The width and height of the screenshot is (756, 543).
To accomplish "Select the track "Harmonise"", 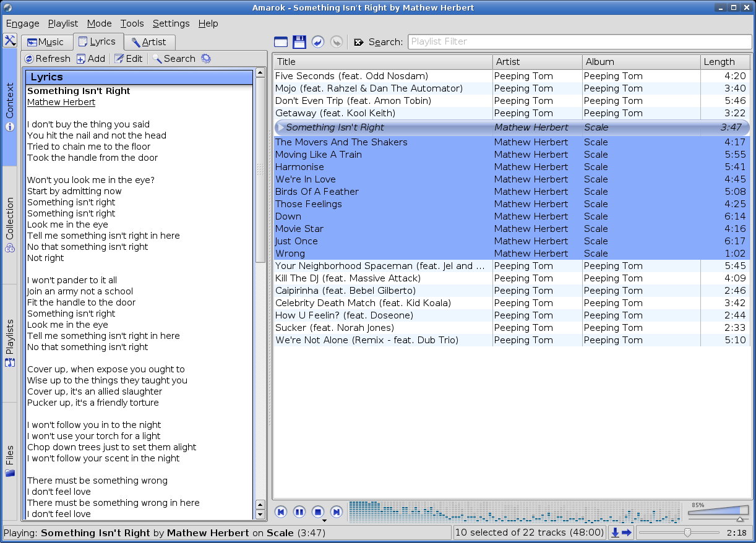I will (x=512, y=167).
